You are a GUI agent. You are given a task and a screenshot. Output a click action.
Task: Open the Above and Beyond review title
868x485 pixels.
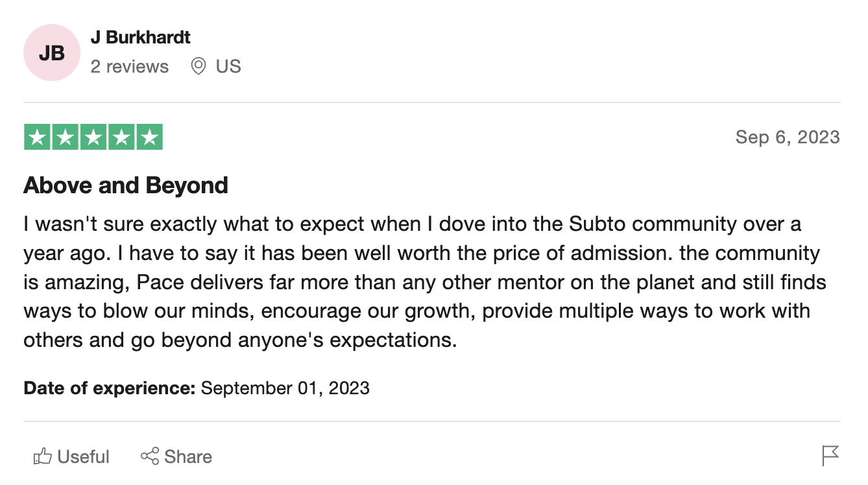[126, 185]
